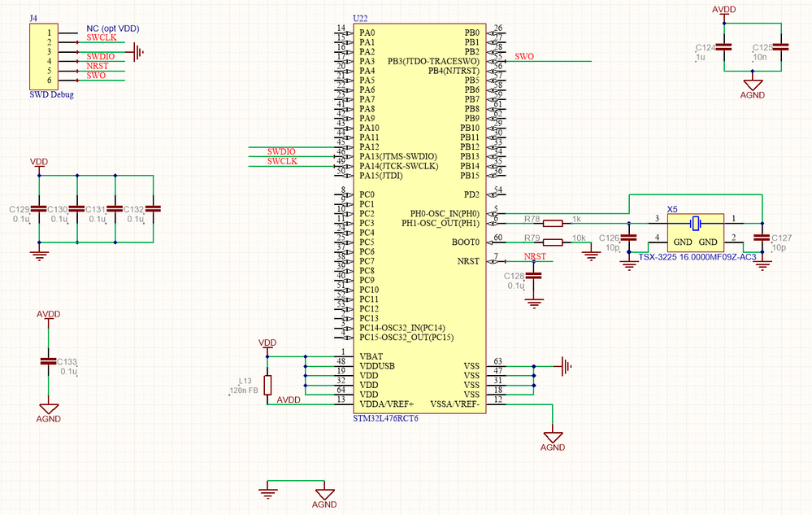Image resolution: width=812 pixels, height=515 pixels.
Task: Click the X5 designator text
Action: point(672,209)
